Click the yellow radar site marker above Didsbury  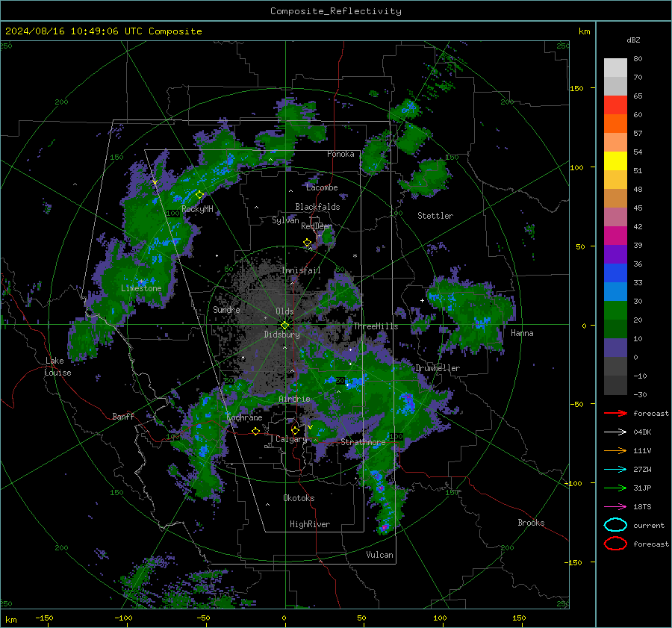click(284, 326)
